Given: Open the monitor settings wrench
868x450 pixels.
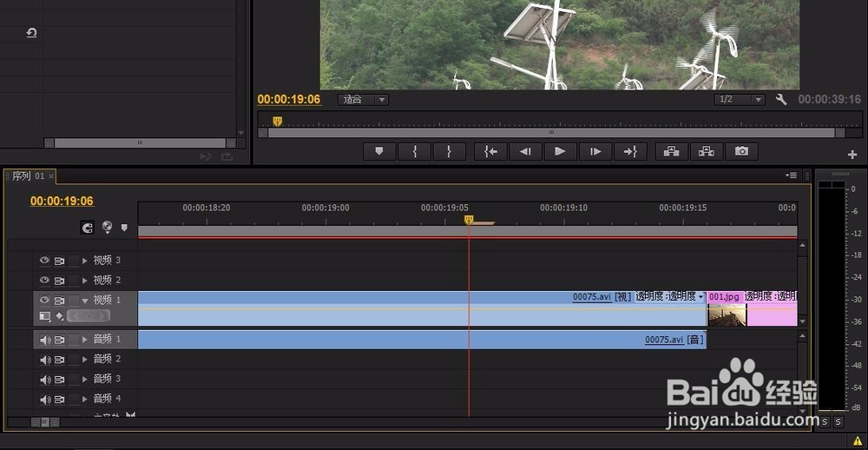Looking at the screenshot, I should [781, 100].
